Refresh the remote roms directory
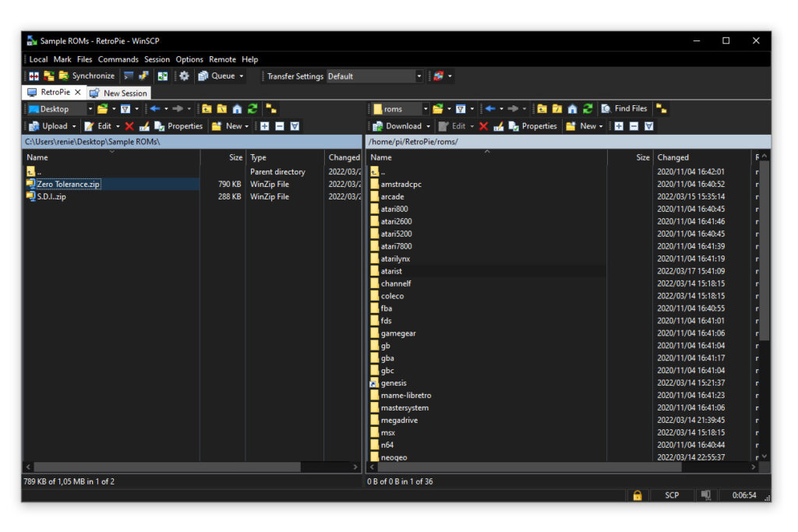The image size is (798, 532). [588, 109]
